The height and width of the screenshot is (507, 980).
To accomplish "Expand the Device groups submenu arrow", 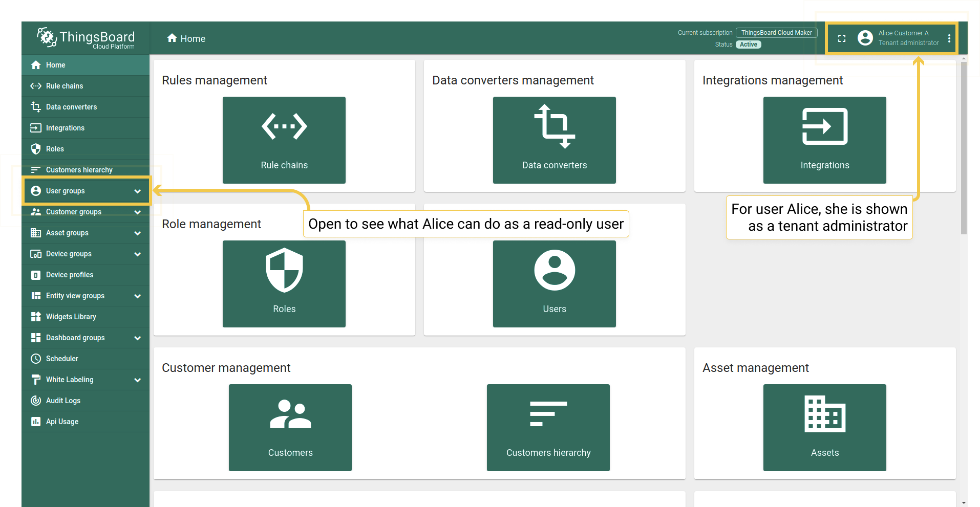I will click(x=137, y=254).
